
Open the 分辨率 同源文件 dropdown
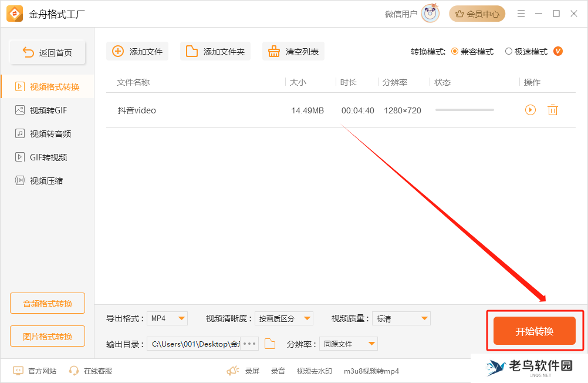[349, 344]
